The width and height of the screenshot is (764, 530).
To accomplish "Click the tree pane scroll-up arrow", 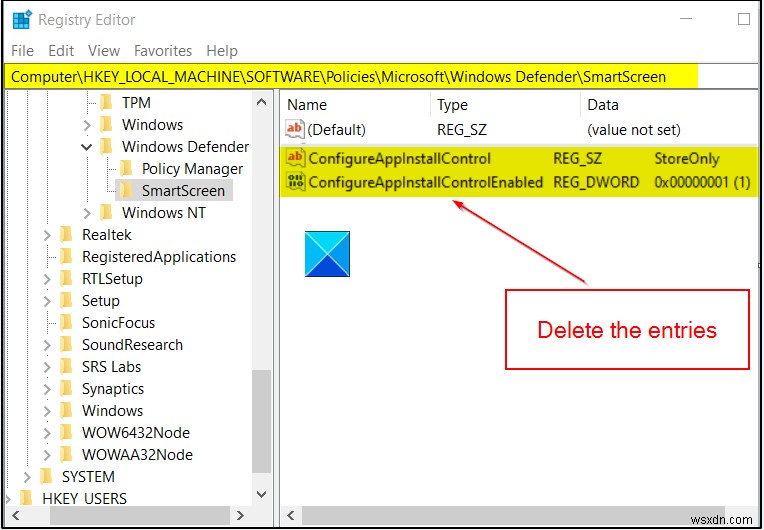I will [x=262, y=102].
